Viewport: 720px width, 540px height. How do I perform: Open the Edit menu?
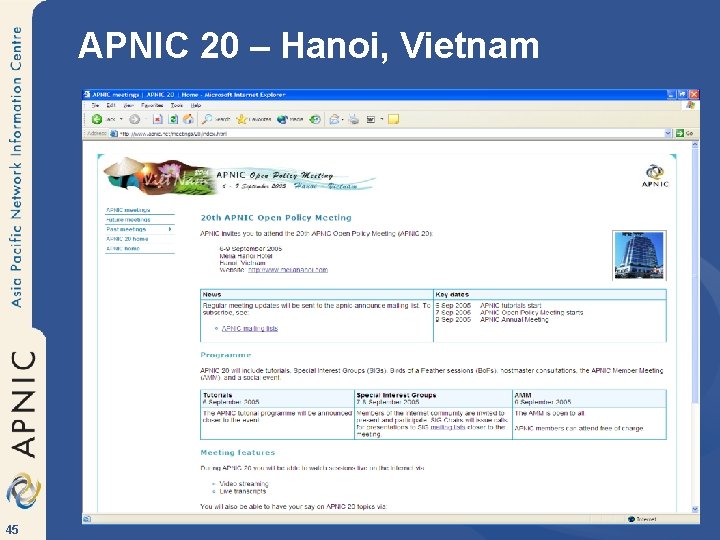point(111,105)
